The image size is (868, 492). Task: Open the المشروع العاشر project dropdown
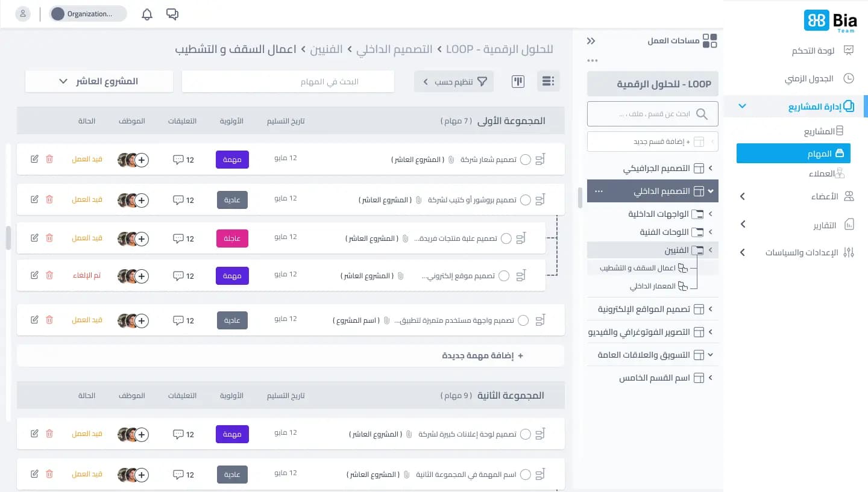pos(99,81)
